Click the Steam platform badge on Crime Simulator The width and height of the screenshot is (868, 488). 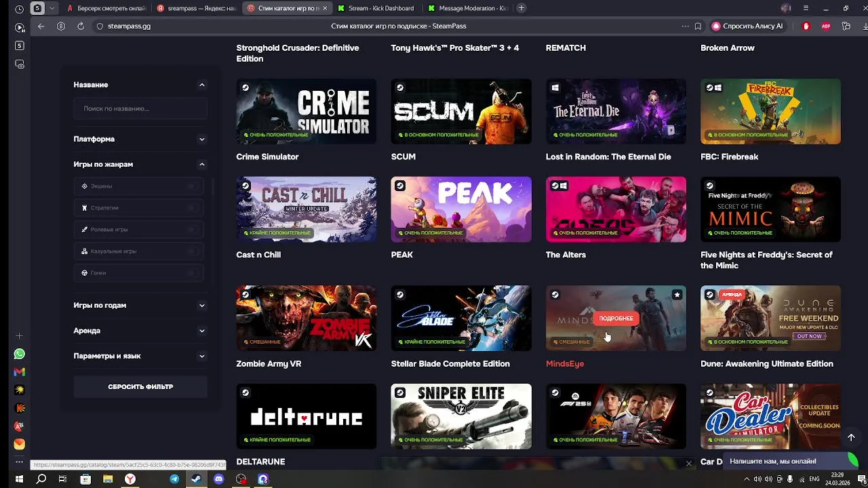coord(245,87)
